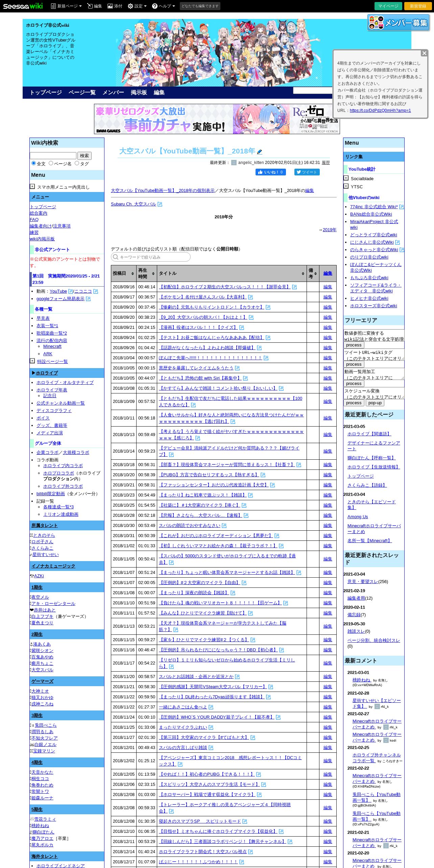Click the pop-up button

pyautogui.click(x=375, y=403)
